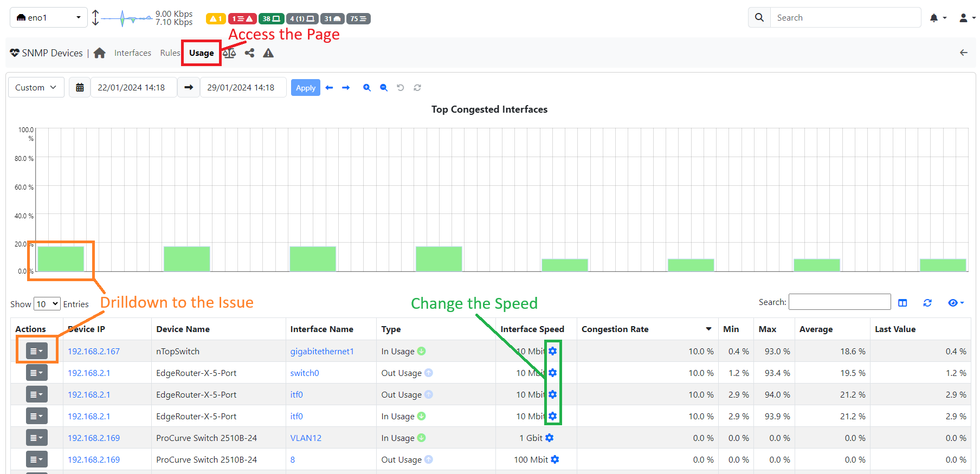Screen dimensions: 980x474
Task: Go back using the left arrow icon
Action: (963, 53)
